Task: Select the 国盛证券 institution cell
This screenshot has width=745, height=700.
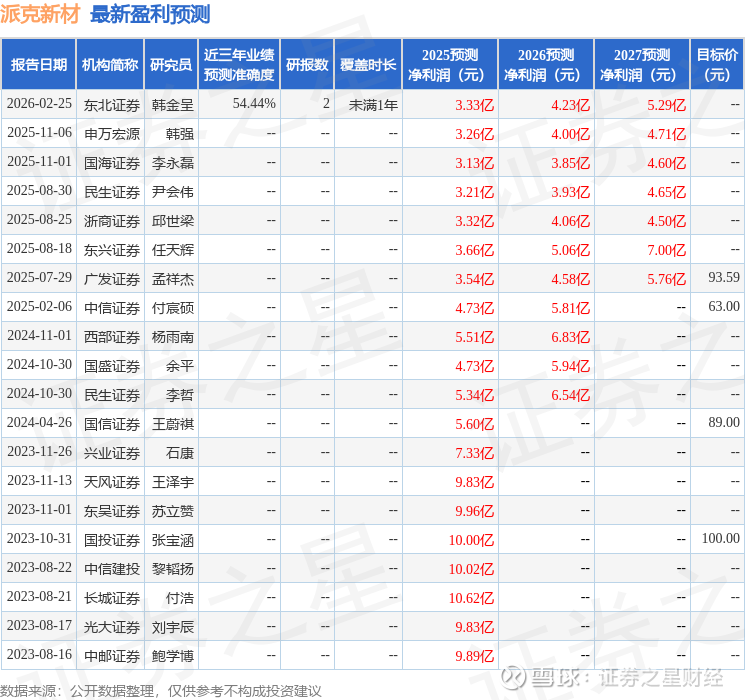Action: [x=112, y=365]
